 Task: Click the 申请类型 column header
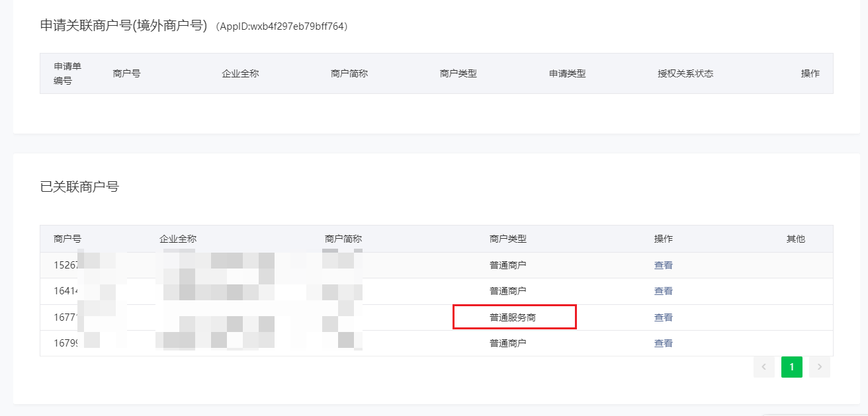click(567, 73)
